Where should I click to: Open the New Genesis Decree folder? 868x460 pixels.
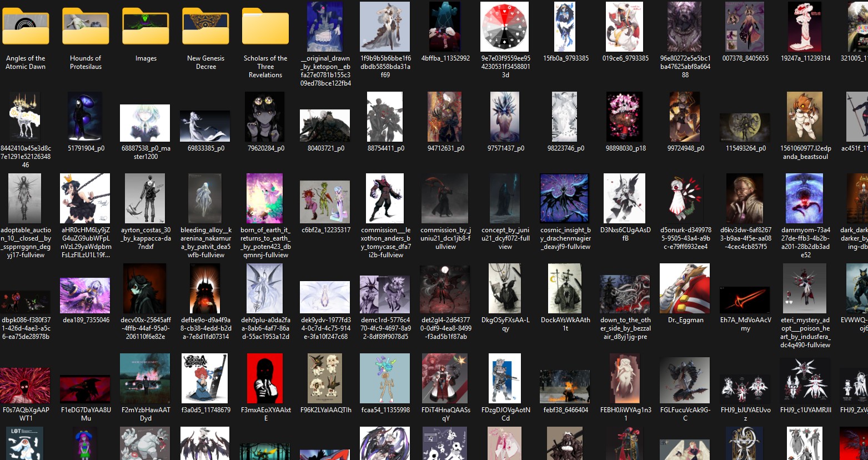(205, 26)
